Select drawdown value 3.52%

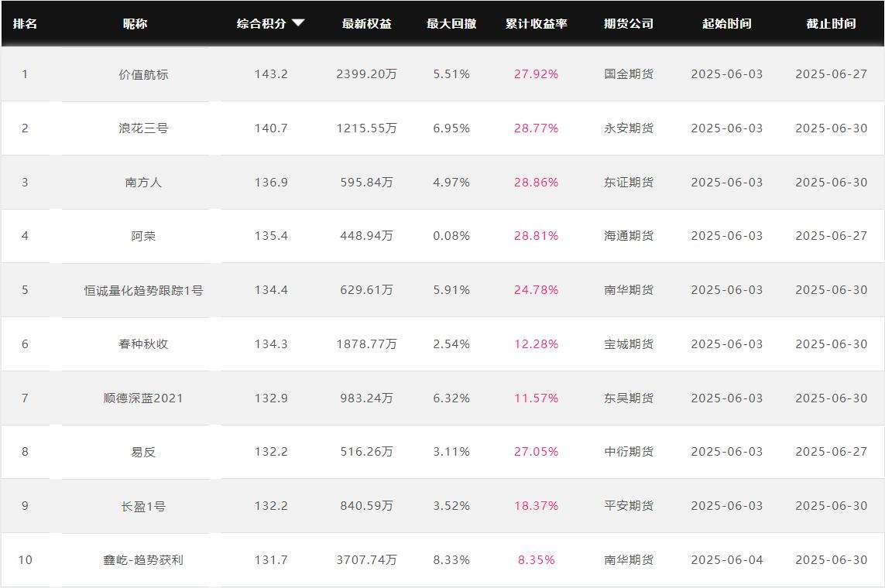click(451, 506)
